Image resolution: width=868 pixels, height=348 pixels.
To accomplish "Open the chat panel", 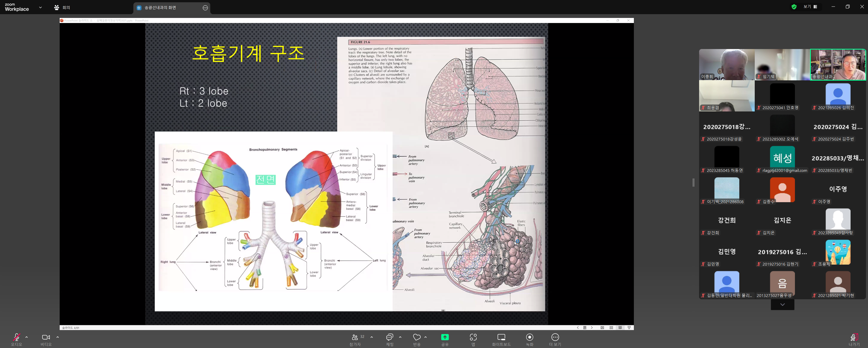I will click(390, 337).
